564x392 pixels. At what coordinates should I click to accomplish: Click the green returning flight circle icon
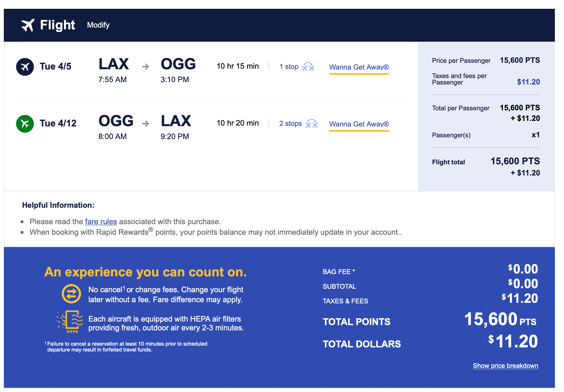25,124
